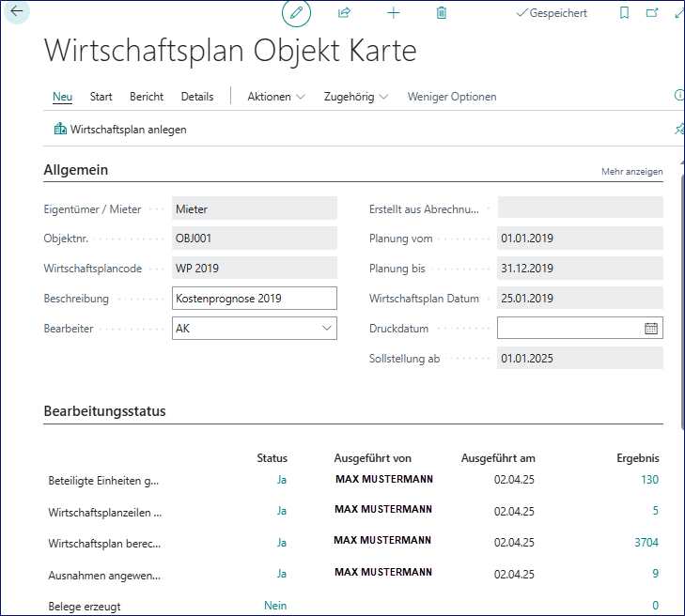Viewport: 685px width, 616px height.
Task: Click the Ausgeführt am column header
Action: [x=498, y=458]
